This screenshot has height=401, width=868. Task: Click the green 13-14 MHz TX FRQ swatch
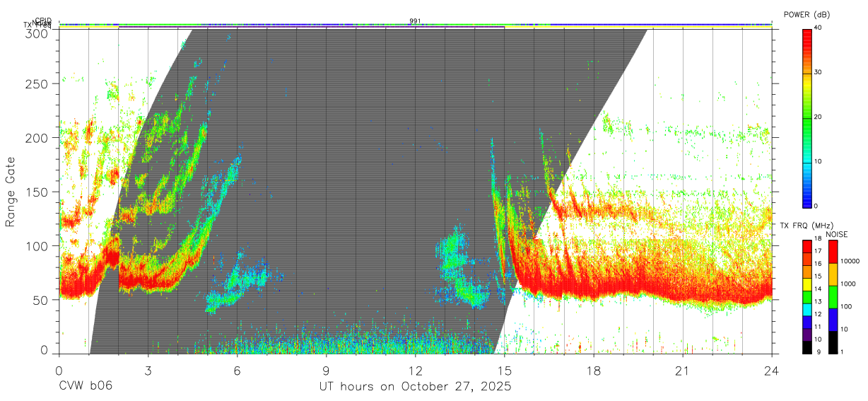click(x=807, y=297)
